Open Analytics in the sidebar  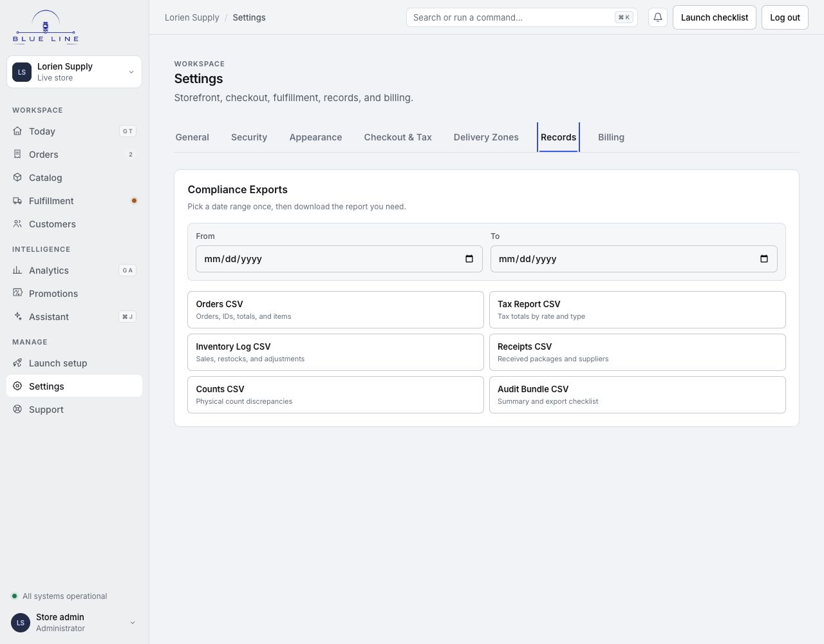click(x=74, y=270)
